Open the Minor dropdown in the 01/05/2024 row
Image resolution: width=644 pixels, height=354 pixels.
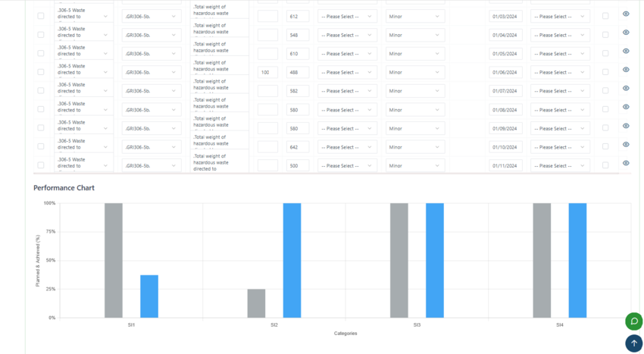414,54
